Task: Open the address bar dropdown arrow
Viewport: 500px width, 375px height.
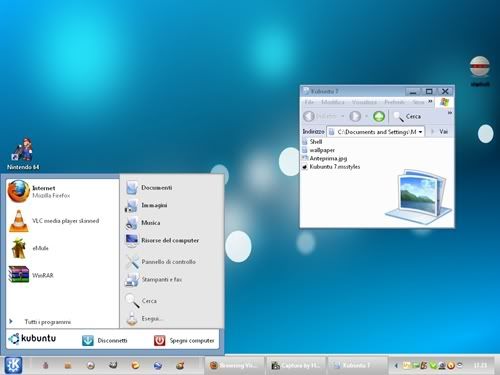Action: [x=420, y=132]
